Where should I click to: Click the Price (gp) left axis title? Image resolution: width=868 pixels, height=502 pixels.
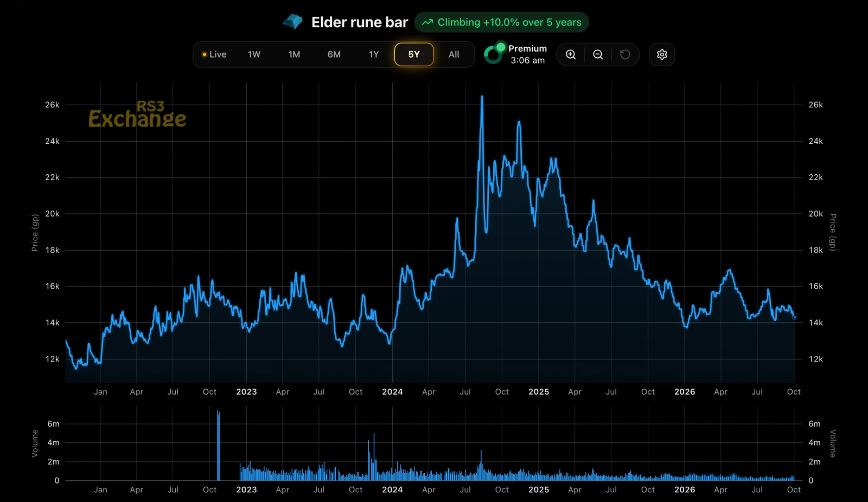[x=35, y=233]
